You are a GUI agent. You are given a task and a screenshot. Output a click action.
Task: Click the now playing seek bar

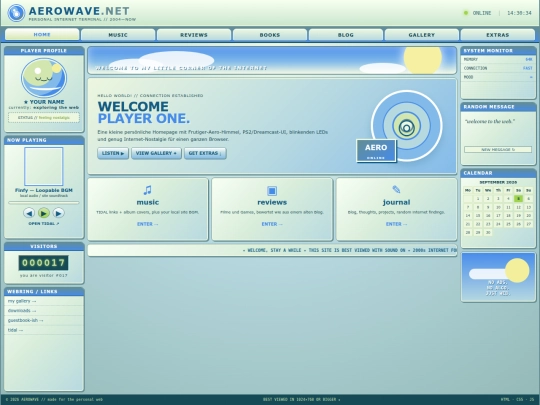(44, 202)
